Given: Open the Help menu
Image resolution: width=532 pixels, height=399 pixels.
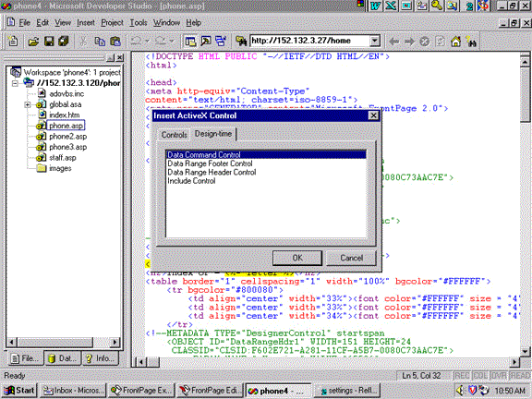Looking at the screenshot, I should coord(193,23).
